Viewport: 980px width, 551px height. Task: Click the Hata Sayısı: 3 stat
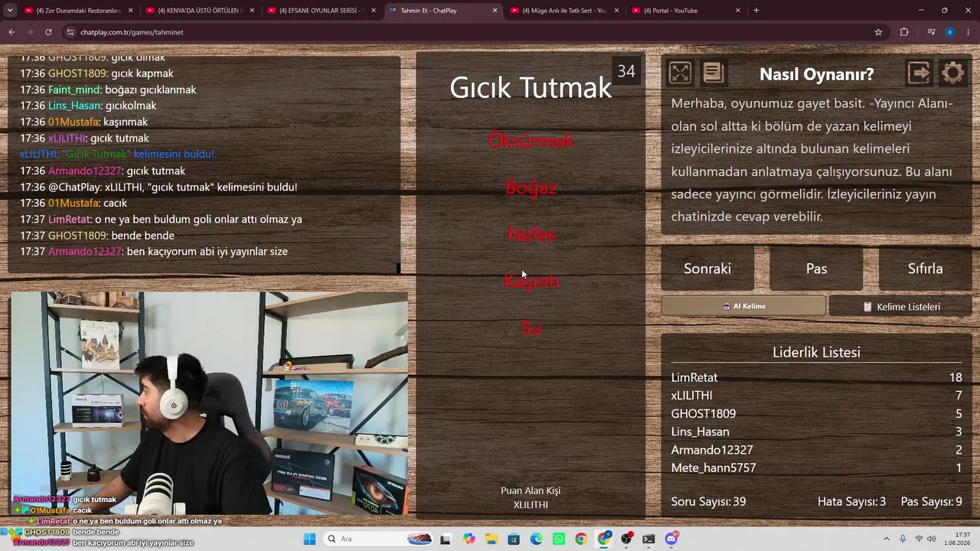coord(851,501)
